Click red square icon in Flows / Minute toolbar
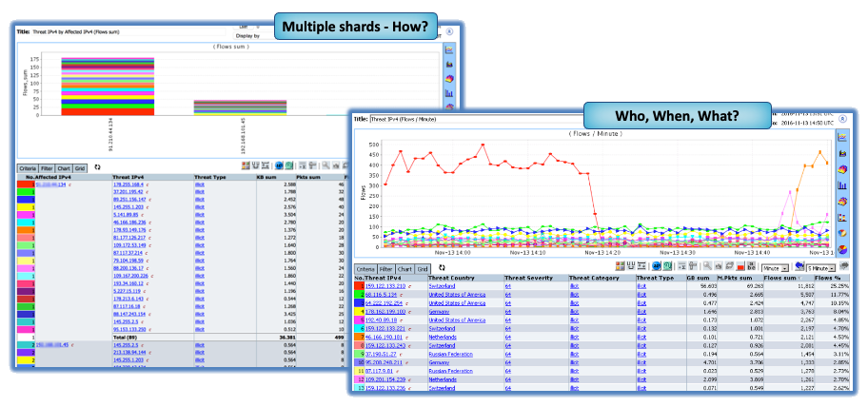868x407 pixels. click(x=740, y=266)
